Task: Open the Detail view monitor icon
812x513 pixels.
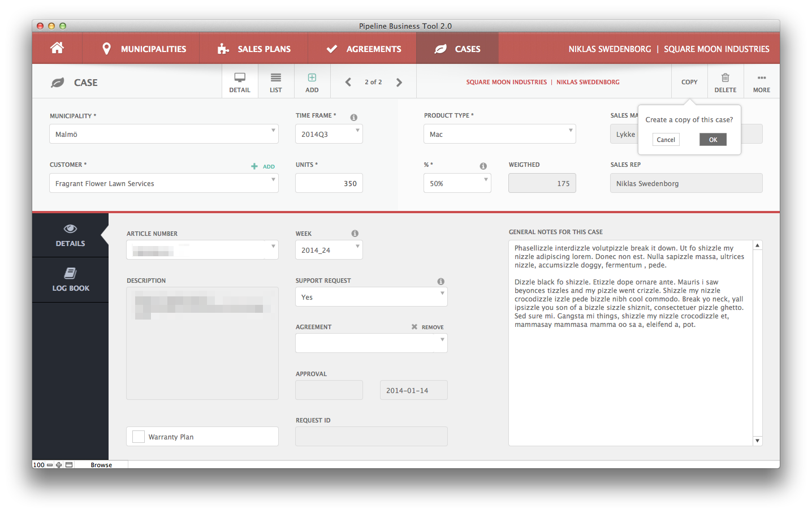Action: 240,78
